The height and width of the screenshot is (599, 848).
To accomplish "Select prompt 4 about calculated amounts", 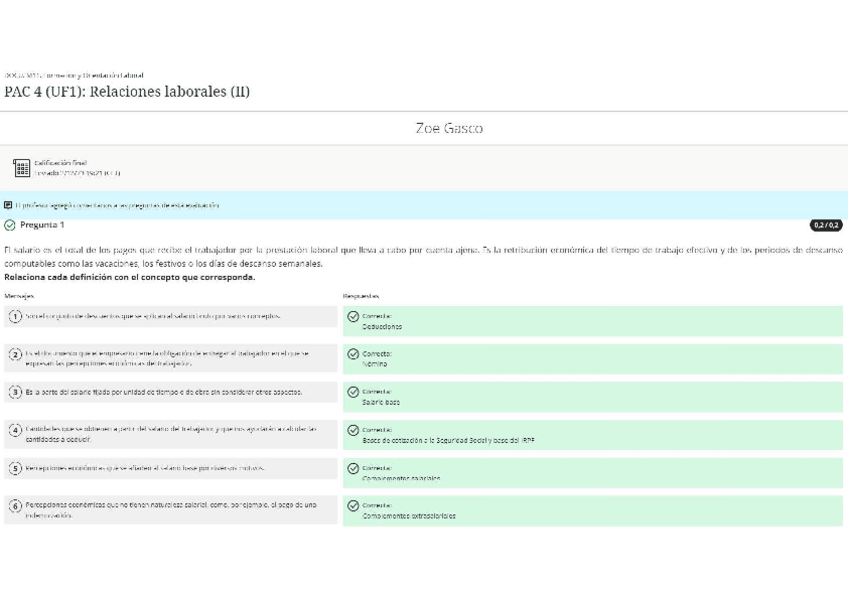I will click(x=170, y=434).
